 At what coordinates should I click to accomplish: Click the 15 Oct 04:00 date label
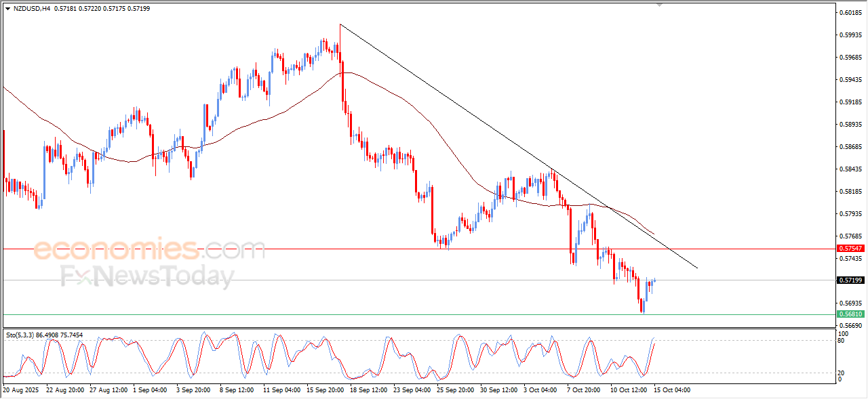672,390
